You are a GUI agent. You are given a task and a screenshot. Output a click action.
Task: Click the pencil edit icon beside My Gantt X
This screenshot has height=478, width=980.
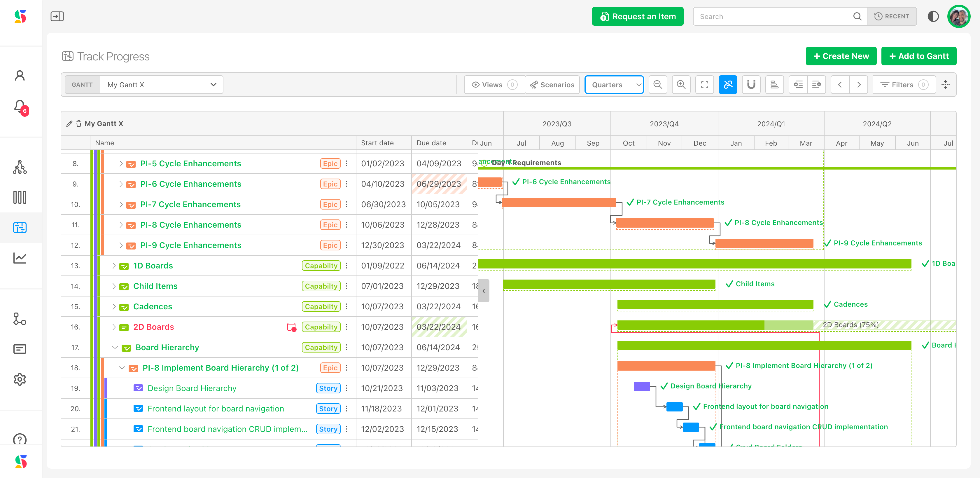point(69,124)
